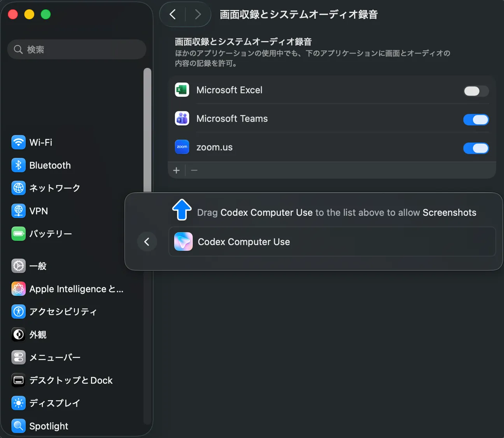504x438 pixels.
Task: Click the Wi-Fi icon in sidebar
Action: tap(18, 142)
